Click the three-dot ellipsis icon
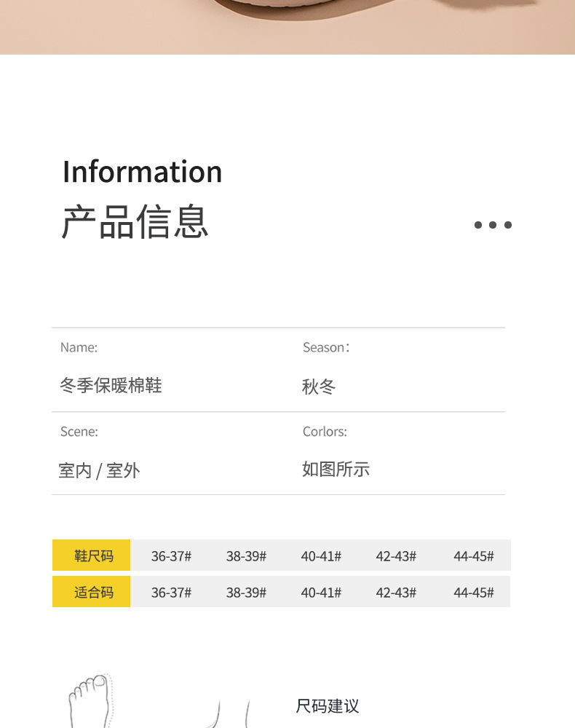The height and width of the screenshot is (728, 575). pos(493,225)
